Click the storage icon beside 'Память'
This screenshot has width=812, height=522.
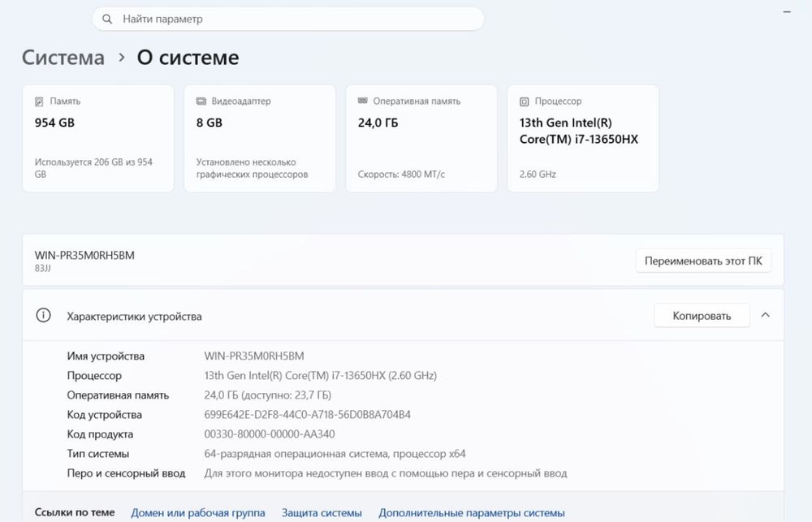39,101
